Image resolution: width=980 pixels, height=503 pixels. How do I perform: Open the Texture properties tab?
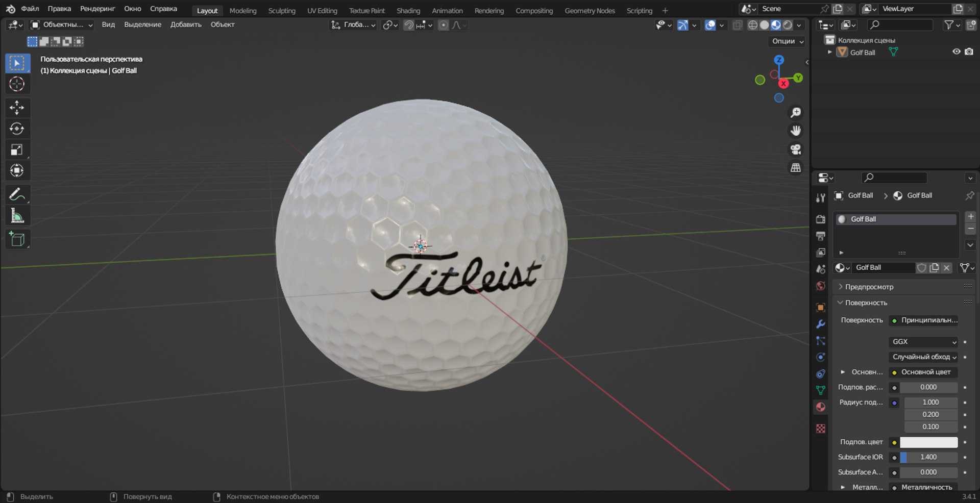821,429
